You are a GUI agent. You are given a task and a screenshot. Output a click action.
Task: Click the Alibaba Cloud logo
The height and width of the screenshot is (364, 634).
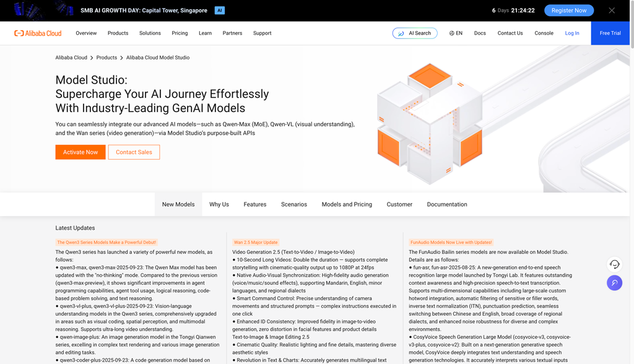pos(38,33)
